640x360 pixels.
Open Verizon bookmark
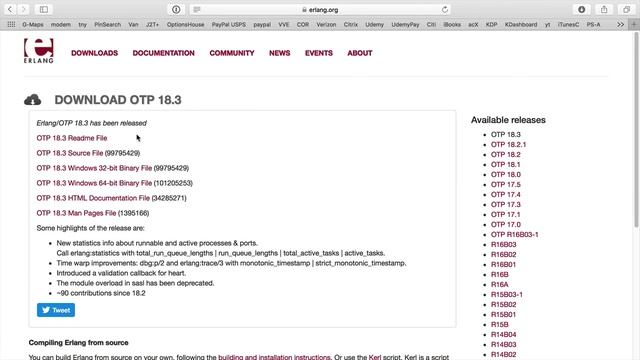[326, 24]
